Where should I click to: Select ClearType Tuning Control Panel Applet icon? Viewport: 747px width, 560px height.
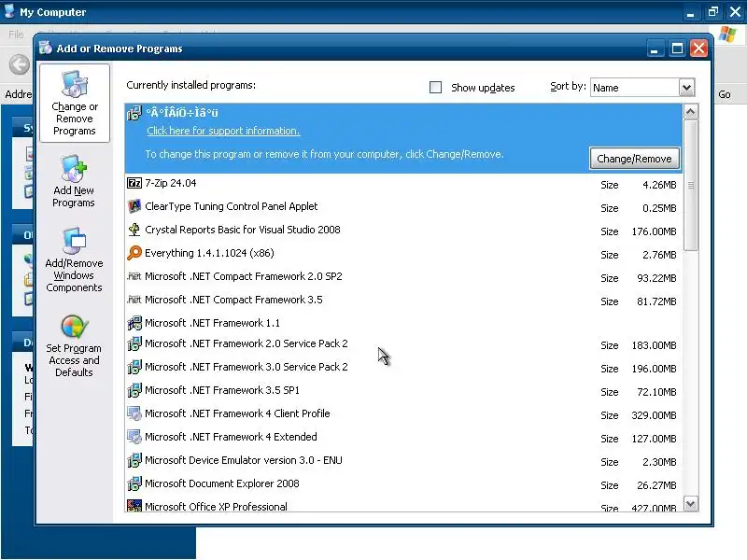click(x=134, y=206)
